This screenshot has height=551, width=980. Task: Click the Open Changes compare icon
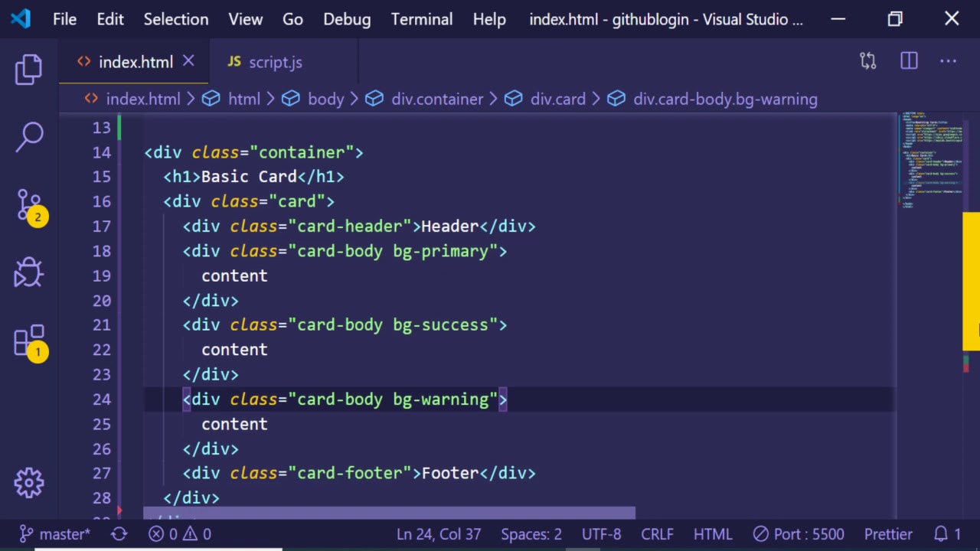867,61
